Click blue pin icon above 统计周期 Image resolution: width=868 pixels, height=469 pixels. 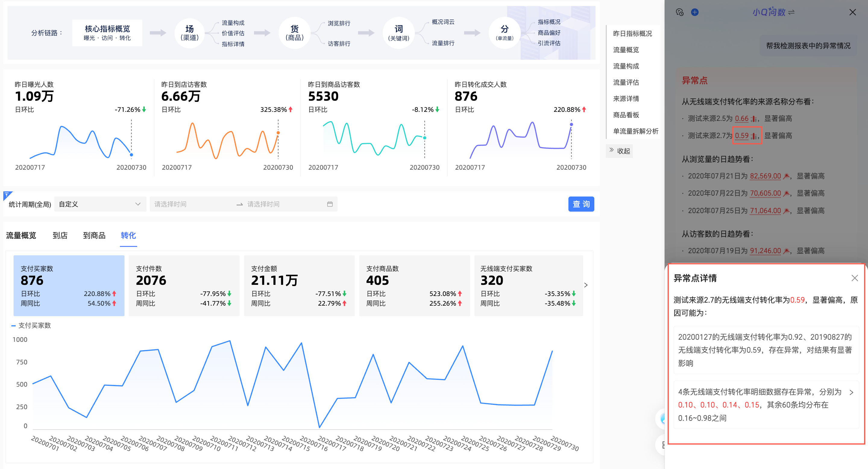(x=7, y=195)
